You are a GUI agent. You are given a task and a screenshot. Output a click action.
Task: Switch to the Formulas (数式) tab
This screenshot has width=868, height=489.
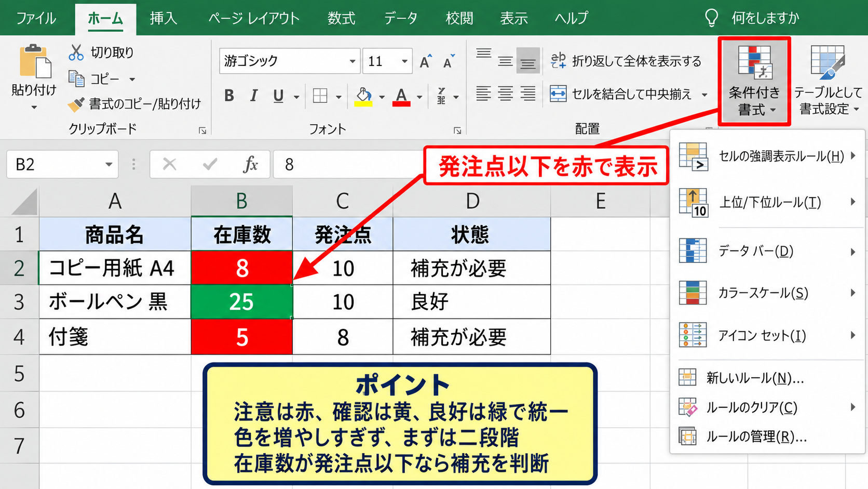click(341, 18)
